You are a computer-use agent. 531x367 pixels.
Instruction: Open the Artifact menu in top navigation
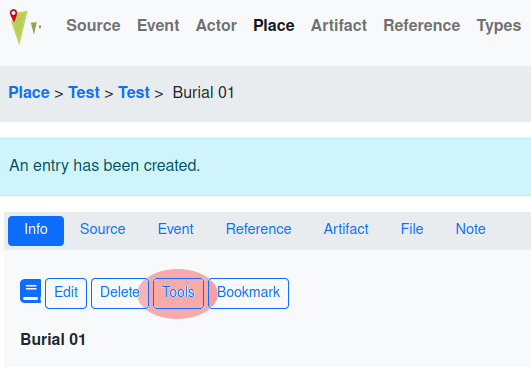339,25
